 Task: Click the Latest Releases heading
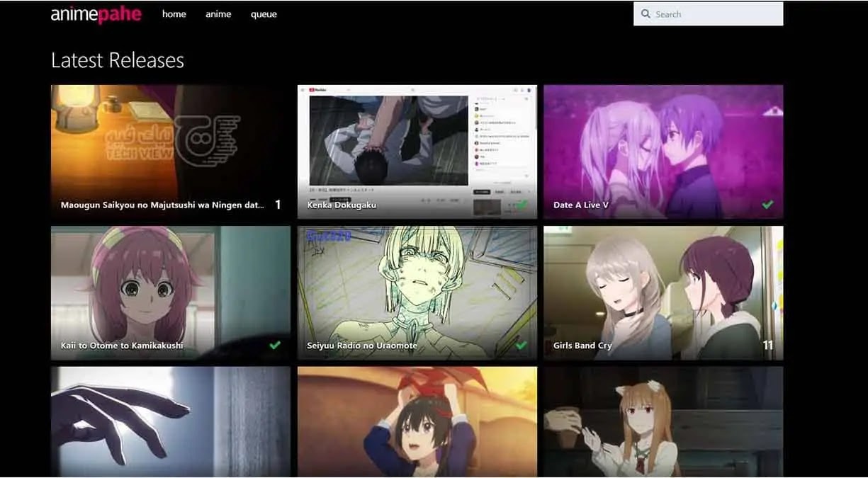[118, 60]
